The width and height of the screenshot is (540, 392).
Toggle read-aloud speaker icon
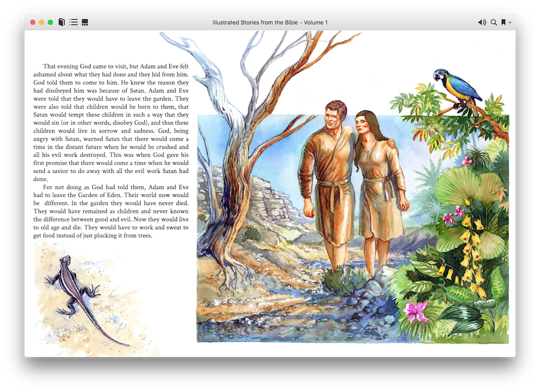(482, 22)
